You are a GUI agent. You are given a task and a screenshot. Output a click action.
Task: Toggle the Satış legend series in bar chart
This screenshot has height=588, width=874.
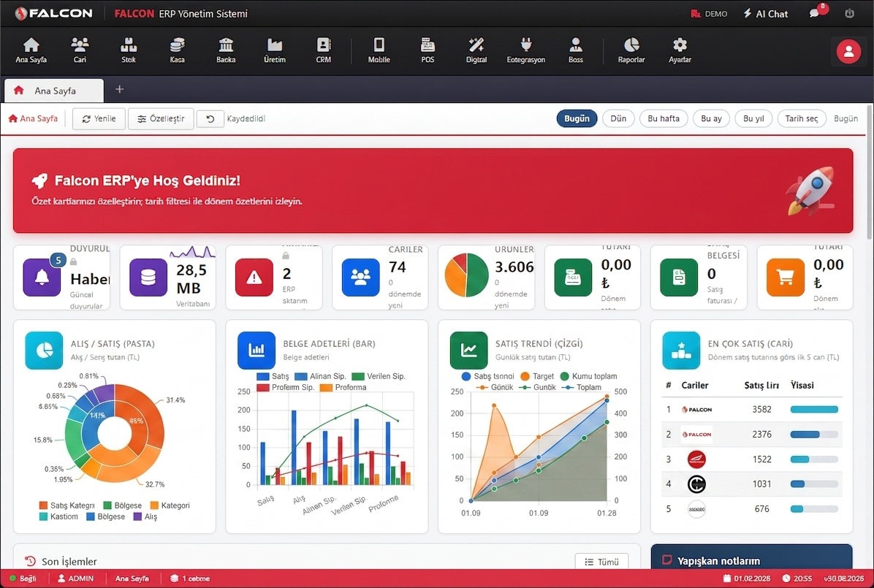coord(273,376)
